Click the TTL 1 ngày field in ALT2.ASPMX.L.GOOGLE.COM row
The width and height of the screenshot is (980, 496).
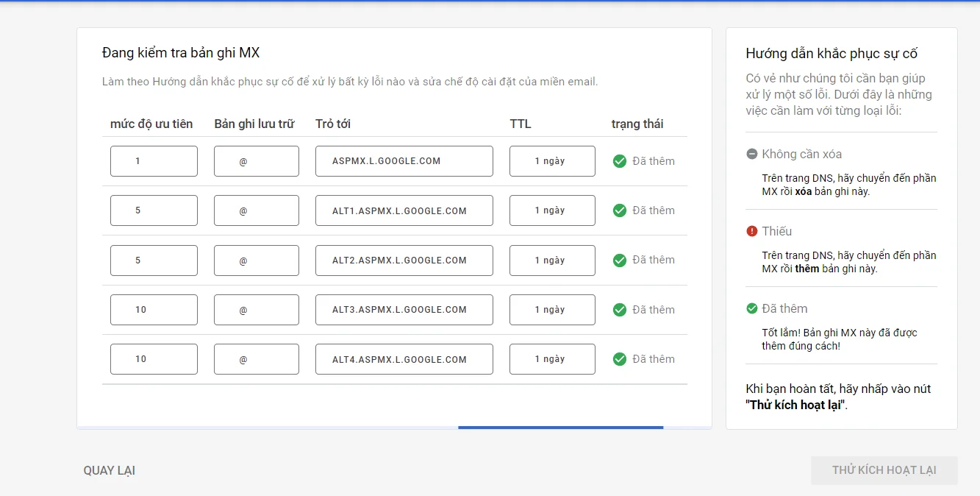coord(552,260)
